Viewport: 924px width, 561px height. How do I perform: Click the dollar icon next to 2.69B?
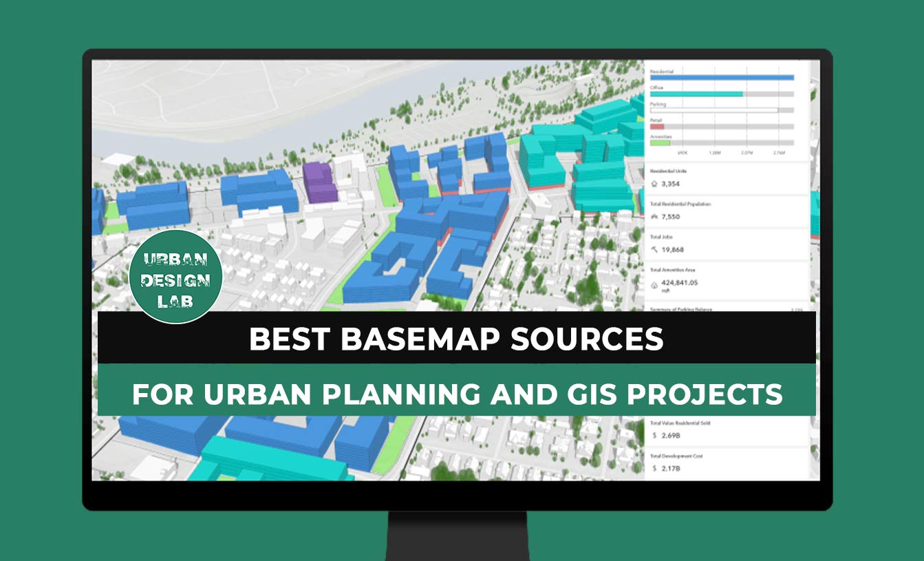point(654,436)
